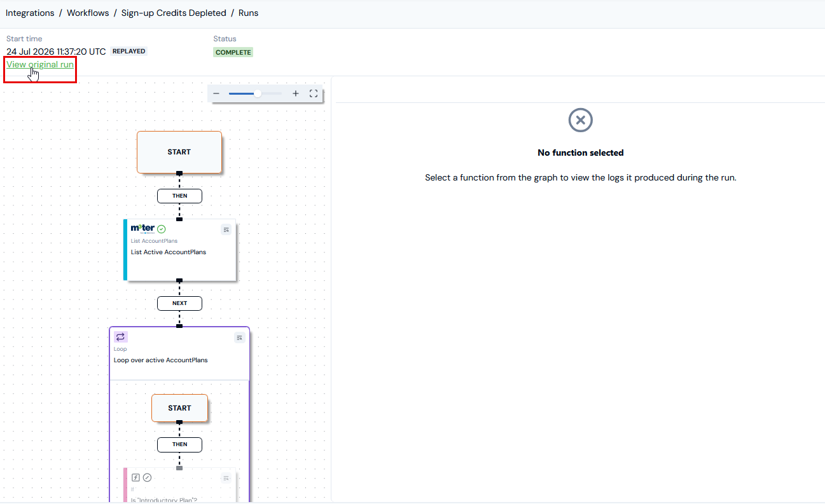Click the NEXT connector label
Image resolution: width=825 pixels, height=504 pixels.
coord(179,303)
